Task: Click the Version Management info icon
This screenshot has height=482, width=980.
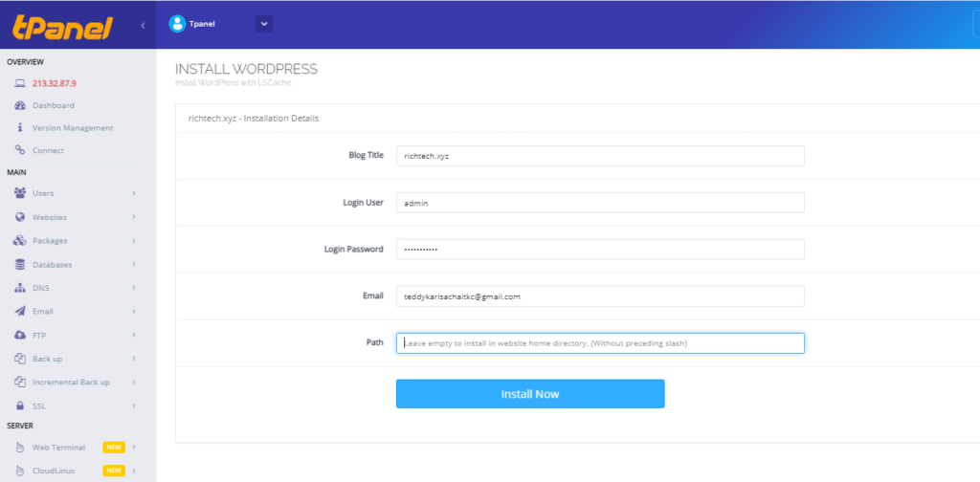Action: click(x=19, y=127)
